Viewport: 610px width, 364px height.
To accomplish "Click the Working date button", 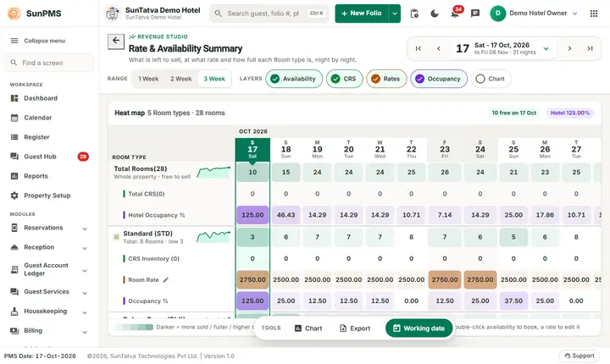I will [x=419, y=328].
